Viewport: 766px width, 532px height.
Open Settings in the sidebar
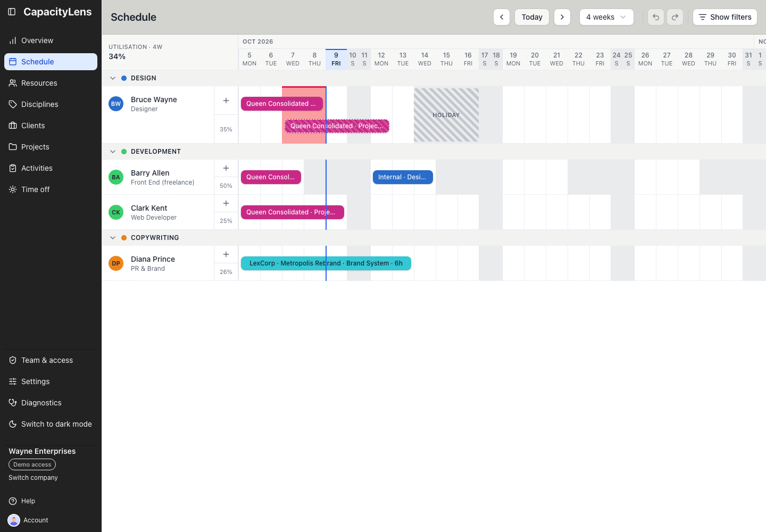(51, 381)
